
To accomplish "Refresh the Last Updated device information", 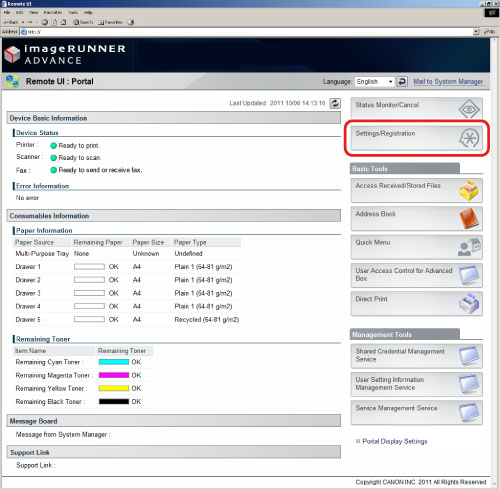I will 335,103.
